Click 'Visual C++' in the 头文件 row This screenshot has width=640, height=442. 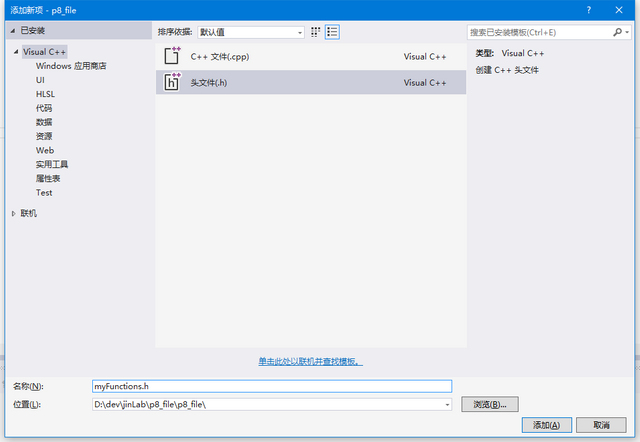(x=425, y=82)
